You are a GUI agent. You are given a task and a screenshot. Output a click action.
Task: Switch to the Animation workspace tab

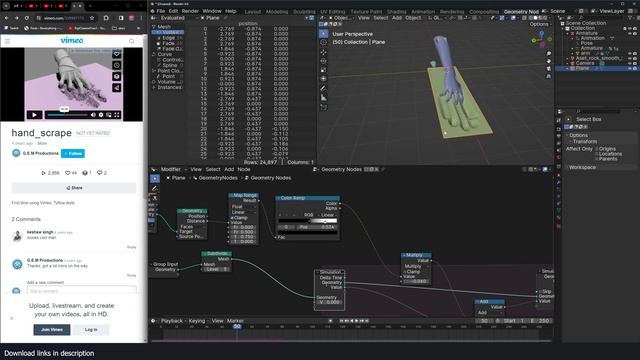click(x=423, y=12)
